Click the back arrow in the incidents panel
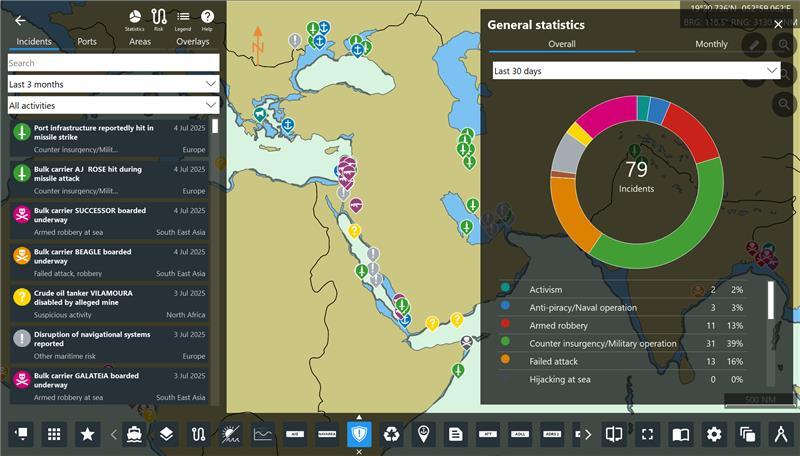Viewport: 800px width, 456px height. 20,20
